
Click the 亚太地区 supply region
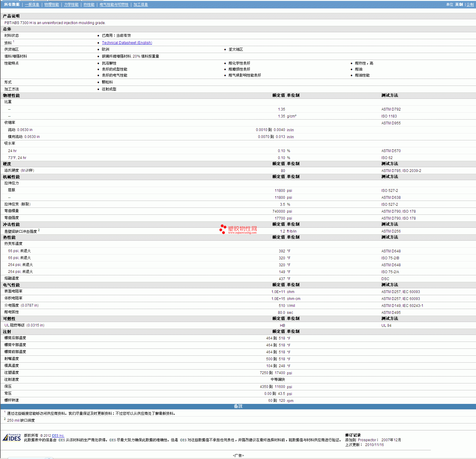pyautogui.click(x=236, y=49)
